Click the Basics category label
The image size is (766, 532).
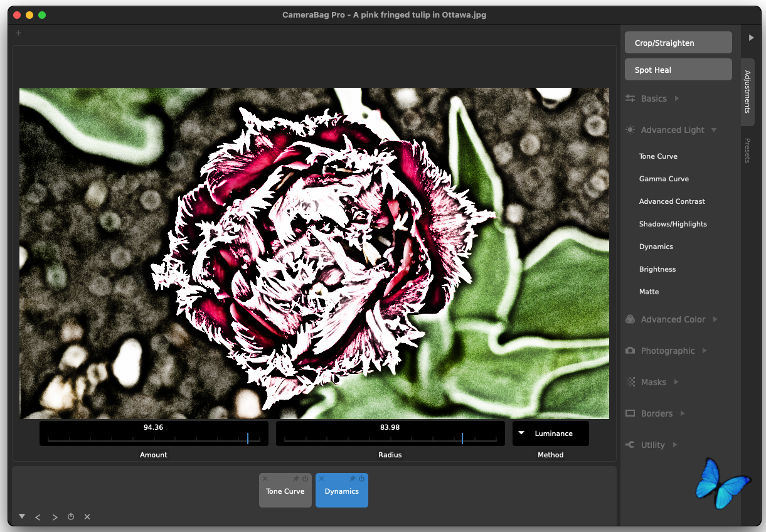tap(654, 98)
